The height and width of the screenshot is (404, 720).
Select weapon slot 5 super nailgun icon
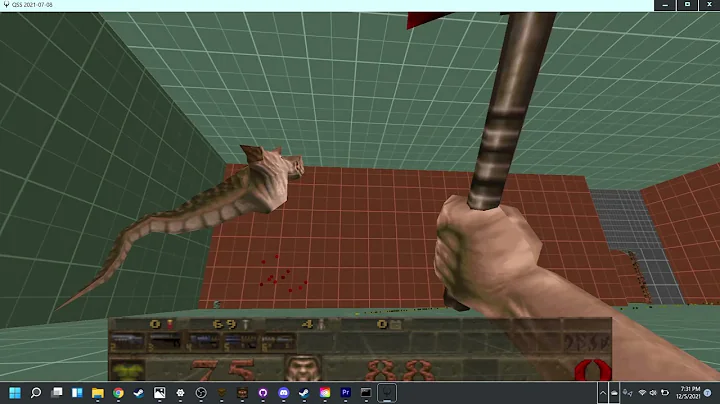pos(240,342)
